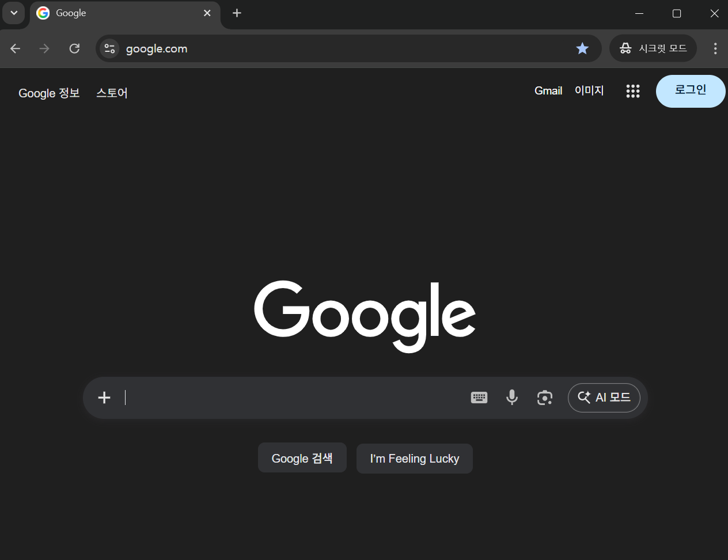
Task: Close the Google tab
Action: (x=207, y=13)
